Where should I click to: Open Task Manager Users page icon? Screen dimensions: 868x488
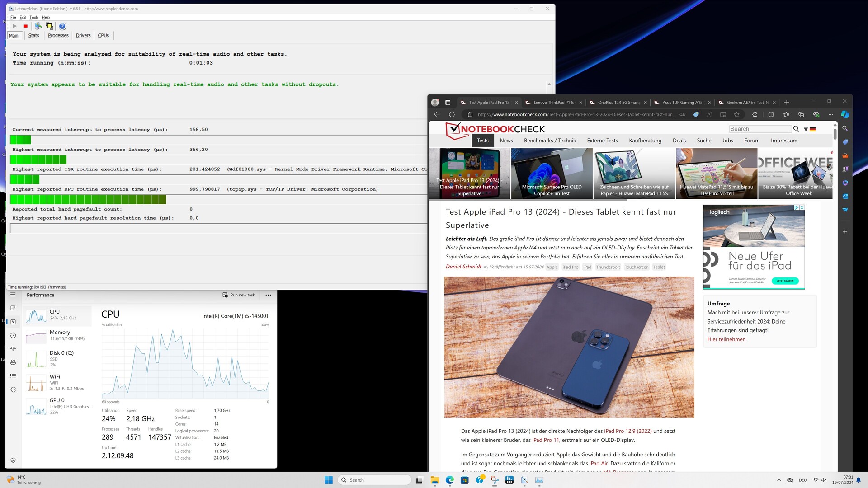tap(13, 362)
